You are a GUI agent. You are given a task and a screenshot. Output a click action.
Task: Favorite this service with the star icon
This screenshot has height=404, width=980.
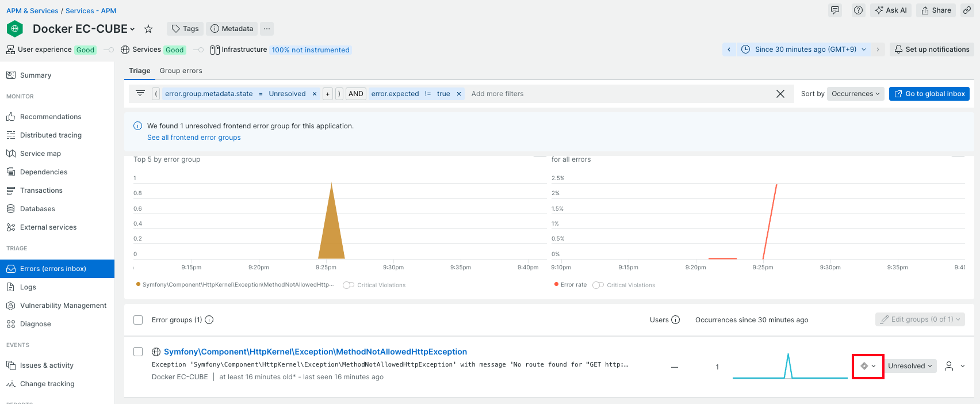click(x=148, y=29)
